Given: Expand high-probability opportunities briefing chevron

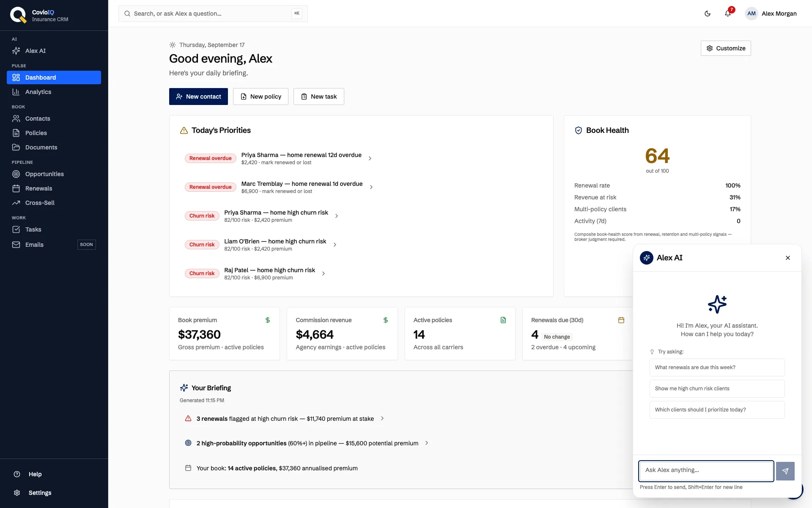Looking at the screenshot, I should click(x=427, y=443).
